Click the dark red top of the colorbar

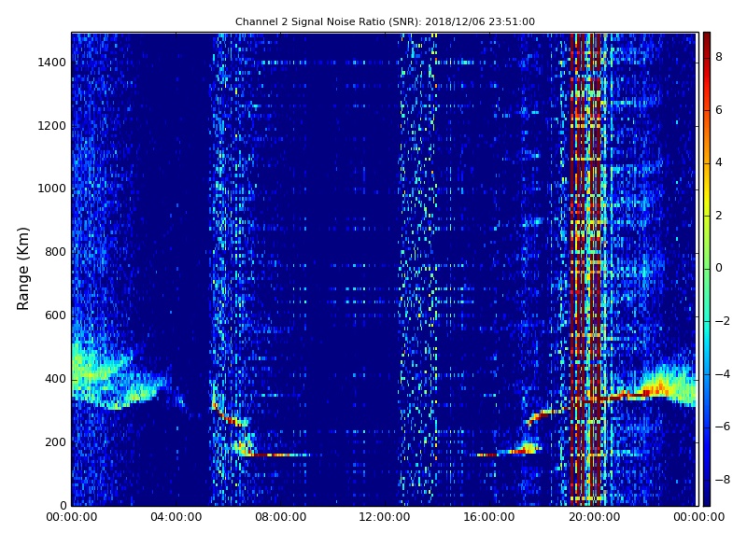[x=706, y=35]
